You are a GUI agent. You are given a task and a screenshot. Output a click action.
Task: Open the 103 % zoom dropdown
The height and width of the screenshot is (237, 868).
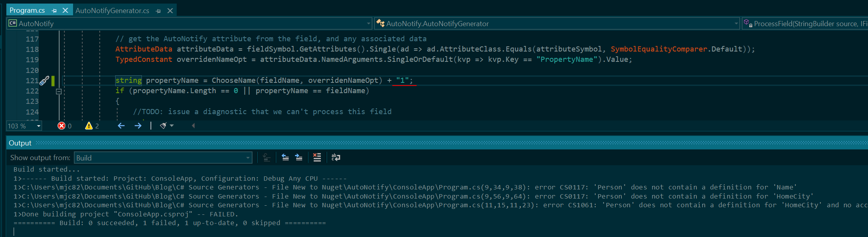coord(24,126)
